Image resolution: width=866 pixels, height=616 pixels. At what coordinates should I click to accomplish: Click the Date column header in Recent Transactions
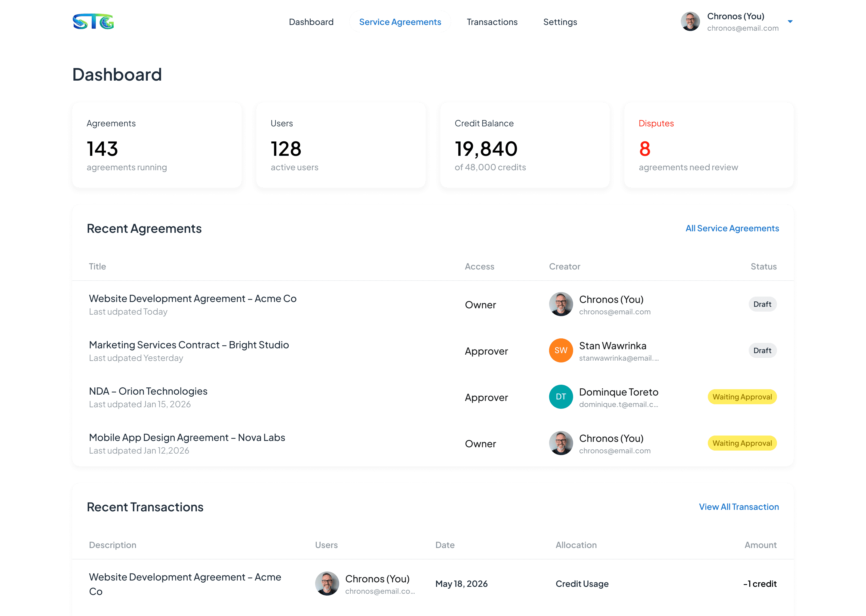click(445, 545)
